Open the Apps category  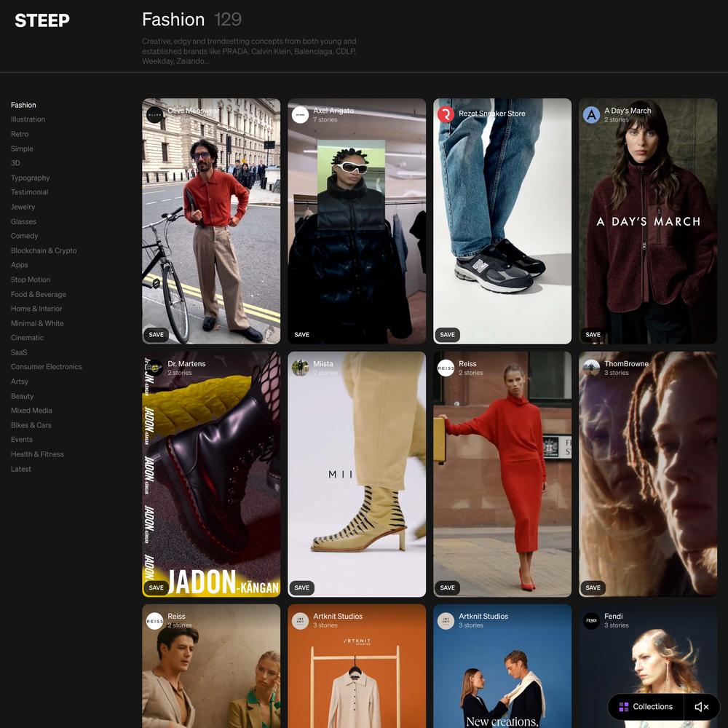click(x=20, y=265)
